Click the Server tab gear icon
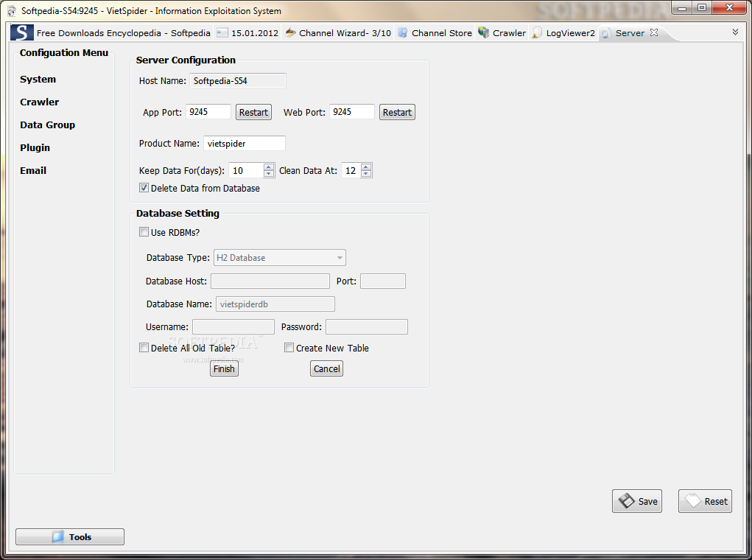This screenshot has height=560, width=752. [605, 33]
